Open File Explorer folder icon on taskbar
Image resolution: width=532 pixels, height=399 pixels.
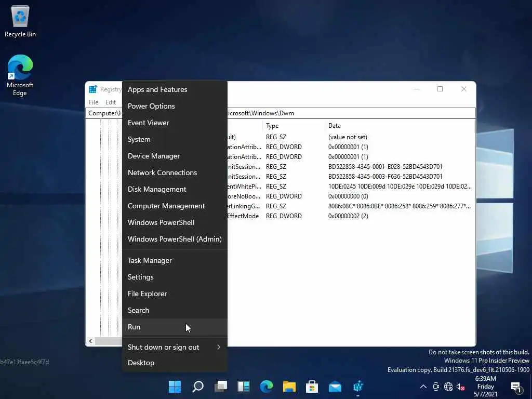289,387
